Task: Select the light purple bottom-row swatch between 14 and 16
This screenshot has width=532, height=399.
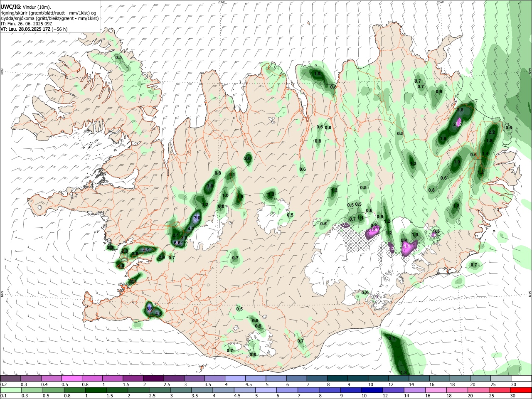Action: click(x=414, y=390)
